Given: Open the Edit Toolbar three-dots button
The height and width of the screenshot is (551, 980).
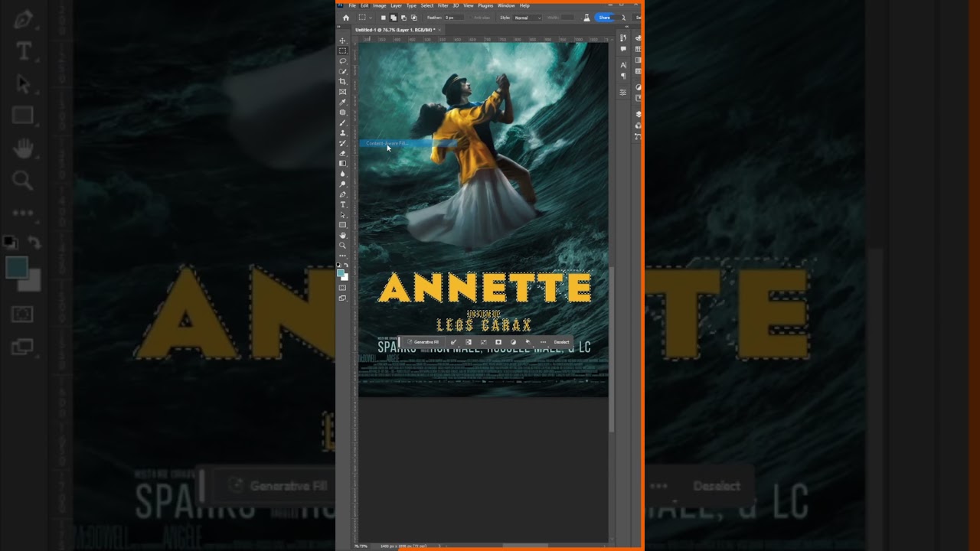Looking at the screenshot, I should coord(342,256).
